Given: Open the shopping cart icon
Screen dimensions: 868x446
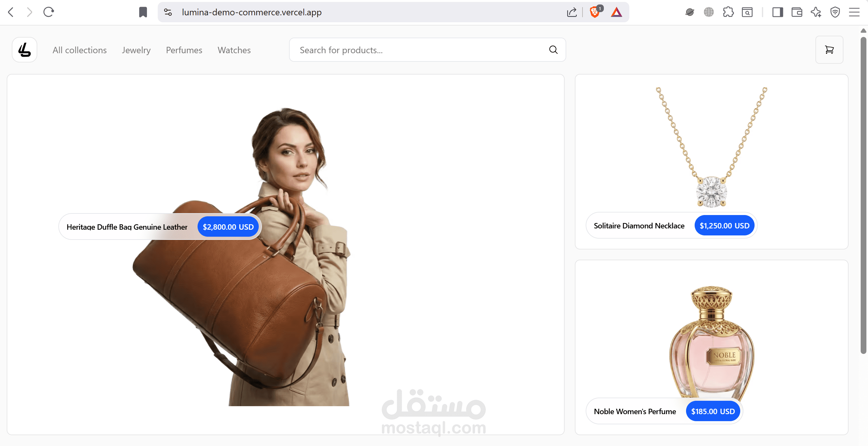Looking at the screenshot, I should pyautogui.click(x=829, y=49).
